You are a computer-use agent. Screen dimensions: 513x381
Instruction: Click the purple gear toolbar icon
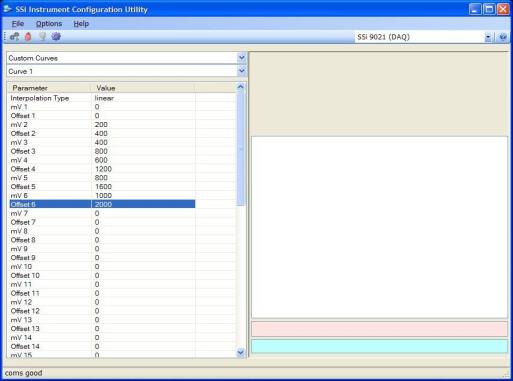(x=56, y=37)
